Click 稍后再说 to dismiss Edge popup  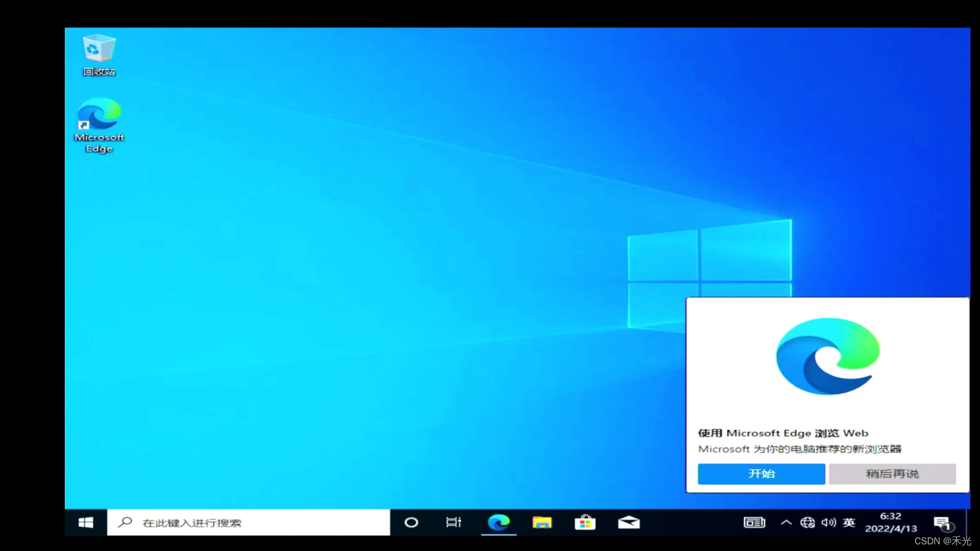[x=892, y=474]
